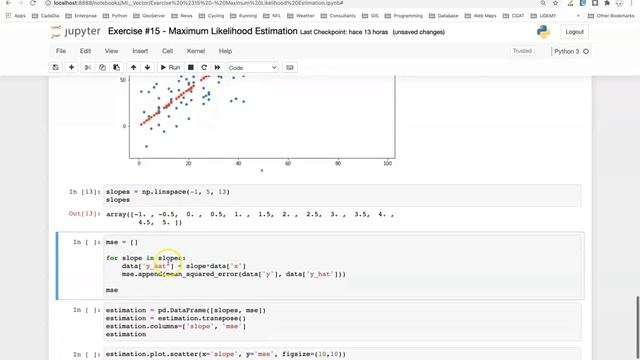This screenshot has width=640, height=360.
Task: Run the selected cell
Action: (170, 67)
